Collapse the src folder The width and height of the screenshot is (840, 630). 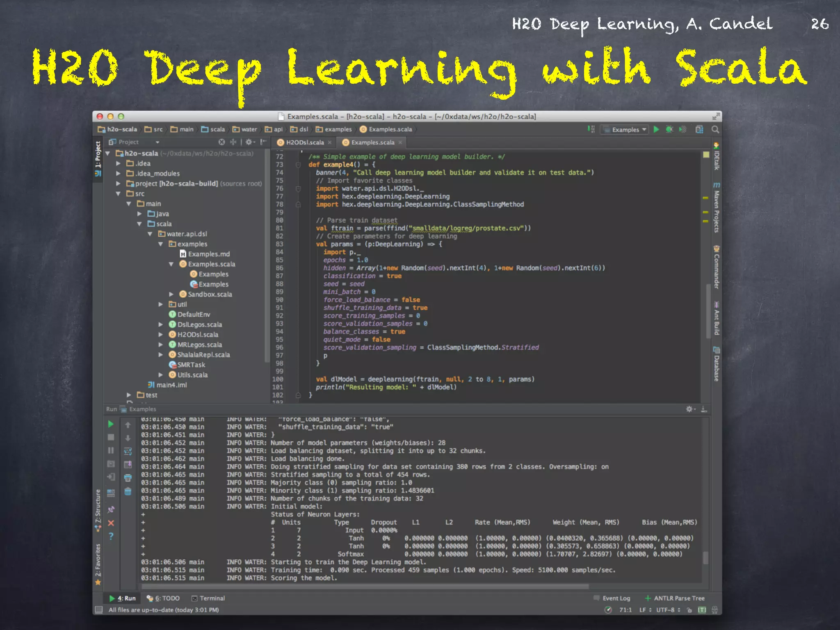(118, 194)
